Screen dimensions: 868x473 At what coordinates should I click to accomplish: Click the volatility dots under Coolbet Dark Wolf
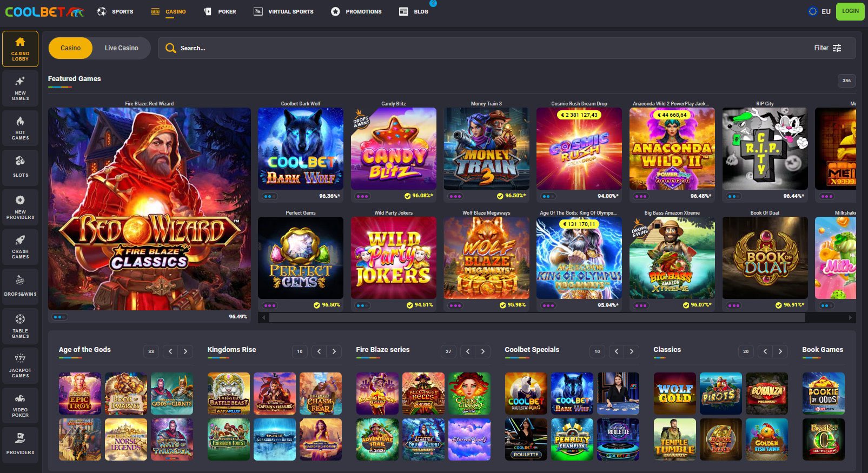pos(269,196)
